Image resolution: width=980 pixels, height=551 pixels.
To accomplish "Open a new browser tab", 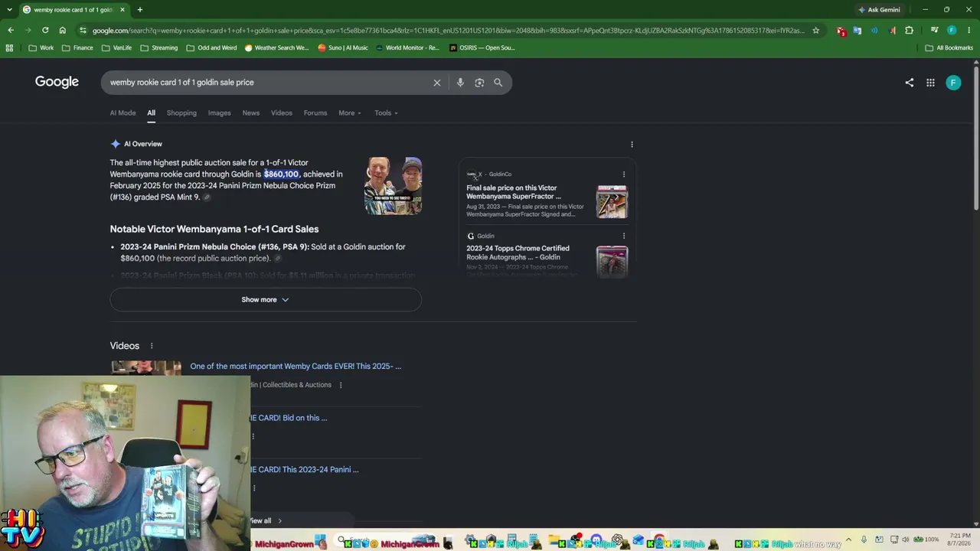I will (139, 10).
